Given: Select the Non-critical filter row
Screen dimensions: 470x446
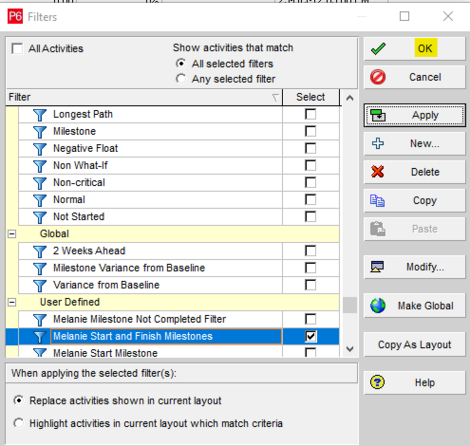Looking at the screenshot, I should [x=179, y=183].
